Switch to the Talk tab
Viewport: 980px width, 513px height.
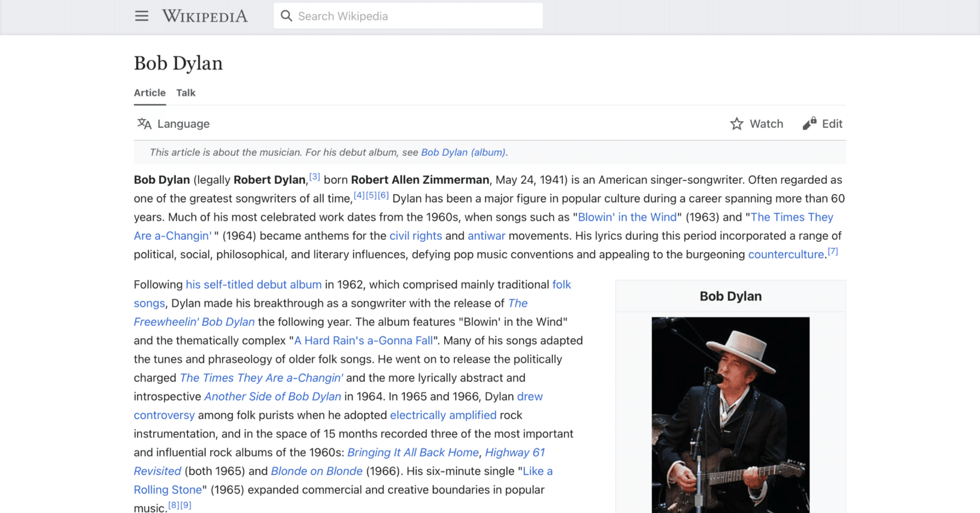pyautogui.click(x=185, y=92)
